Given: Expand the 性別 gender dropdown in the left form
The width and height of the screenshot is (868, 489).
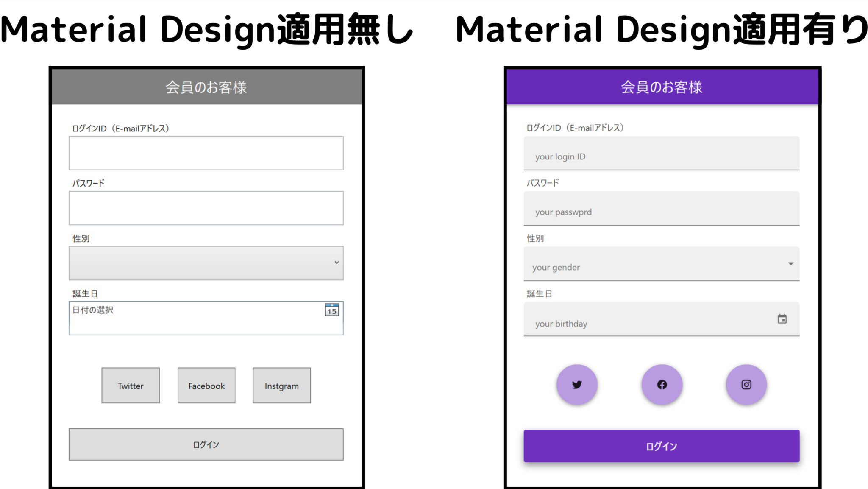Looking at the screenshot, I should click(x=206, y=263).
